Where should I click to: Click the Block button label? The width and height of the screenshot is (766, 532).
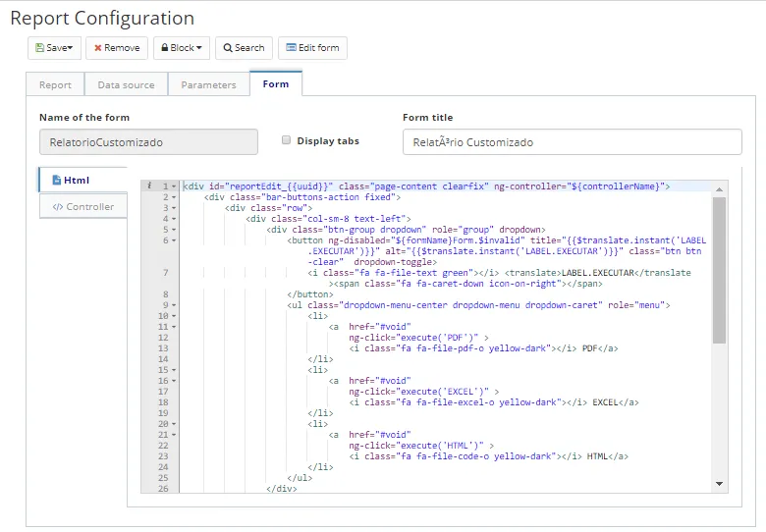click(183, 48)
